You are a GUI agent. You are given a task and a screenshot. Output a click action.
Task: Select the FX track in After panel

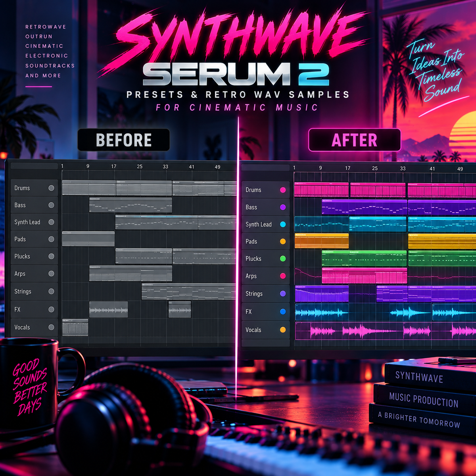[x=266, y=311]
